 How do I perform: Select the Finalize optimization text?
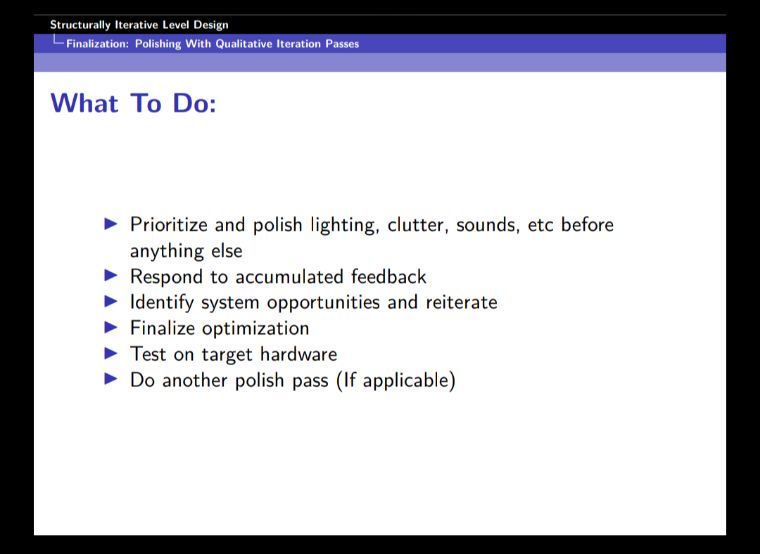coord(219,328)
